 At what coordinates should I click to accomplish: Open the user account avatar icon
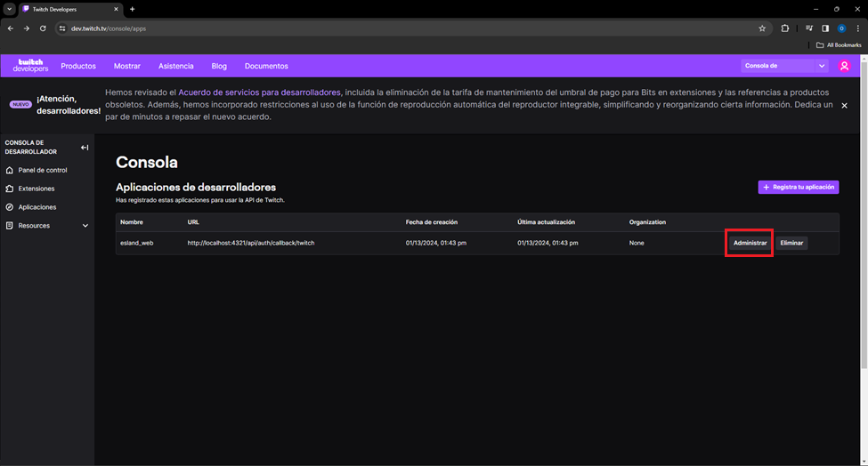[x=844, y=66]
